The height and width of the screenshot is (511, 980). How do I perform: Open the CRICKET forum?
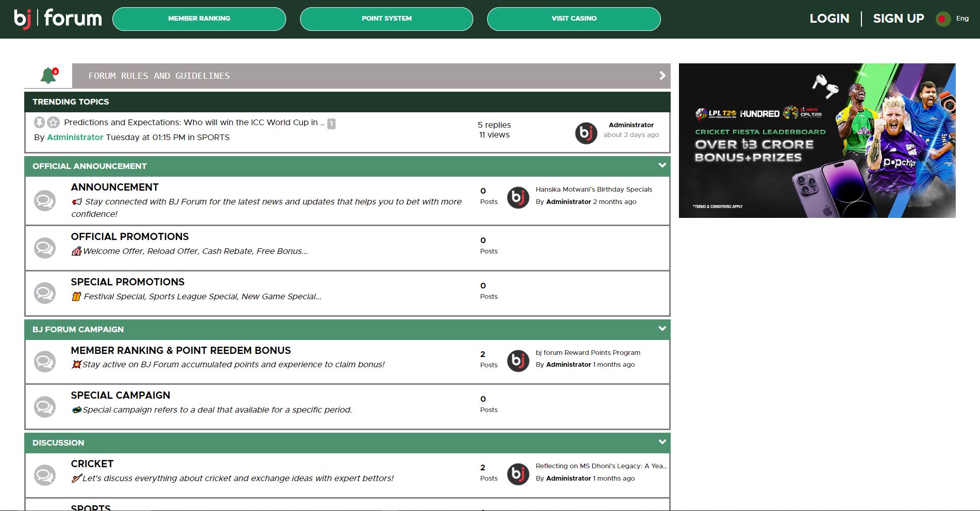92,464
